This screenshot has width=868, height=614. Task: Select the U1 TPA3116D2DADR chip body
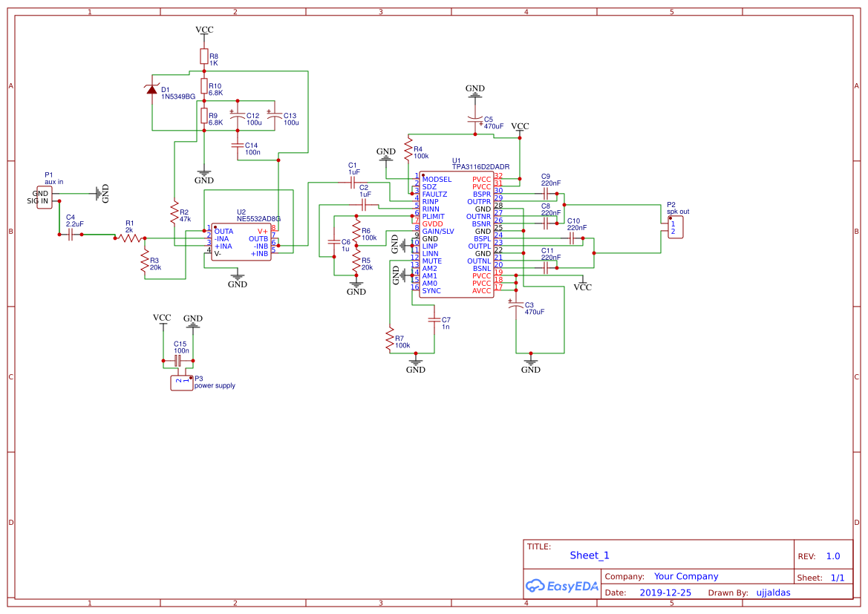coord(456,234)
